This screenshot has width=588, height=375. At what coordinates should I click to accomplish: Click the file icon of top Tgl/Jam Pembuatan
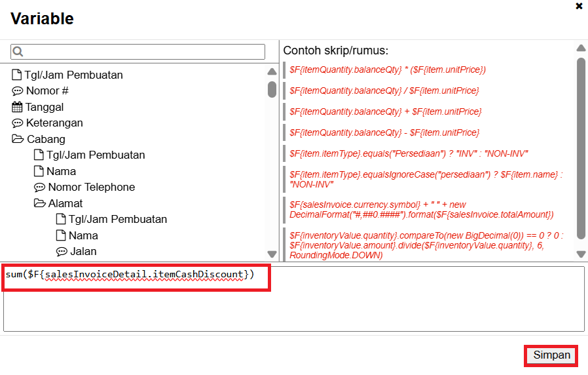click(x=17, y=75)
